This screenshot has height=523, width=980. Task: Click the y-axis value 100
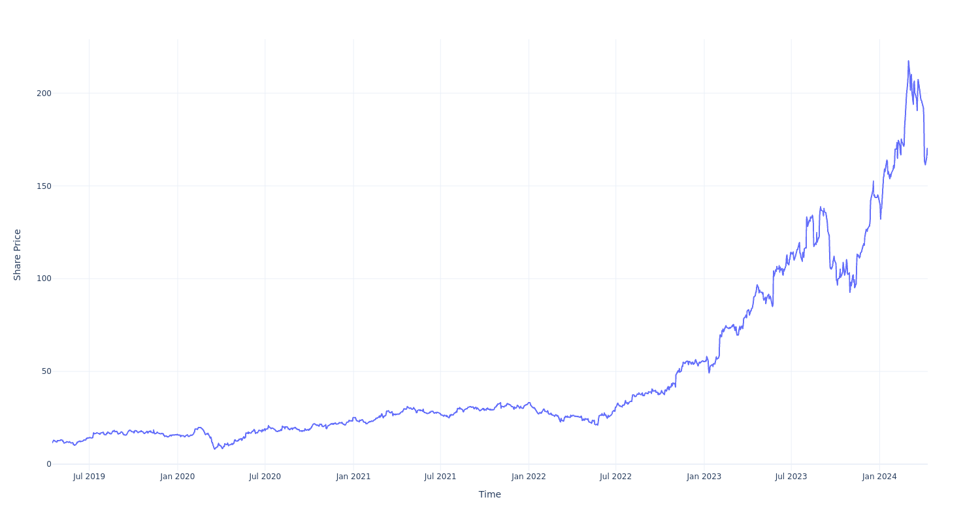(x=44, y=278)
